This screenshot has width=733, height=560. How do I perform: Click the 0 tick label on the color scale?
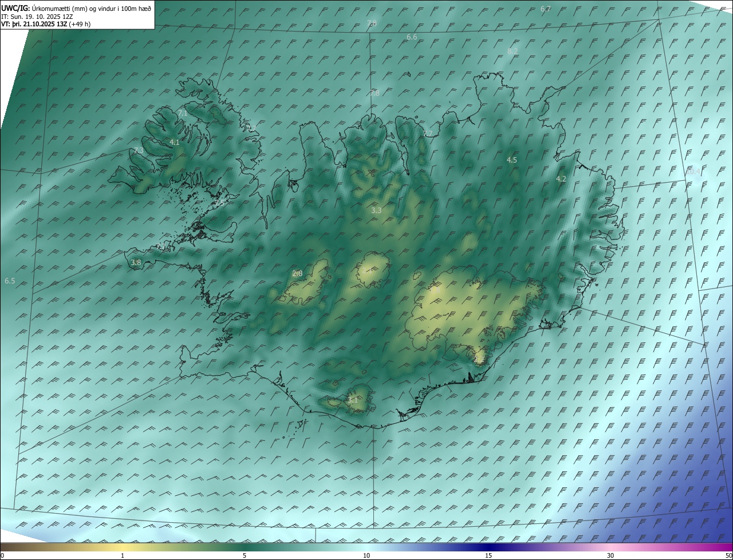tap(2, 555)
